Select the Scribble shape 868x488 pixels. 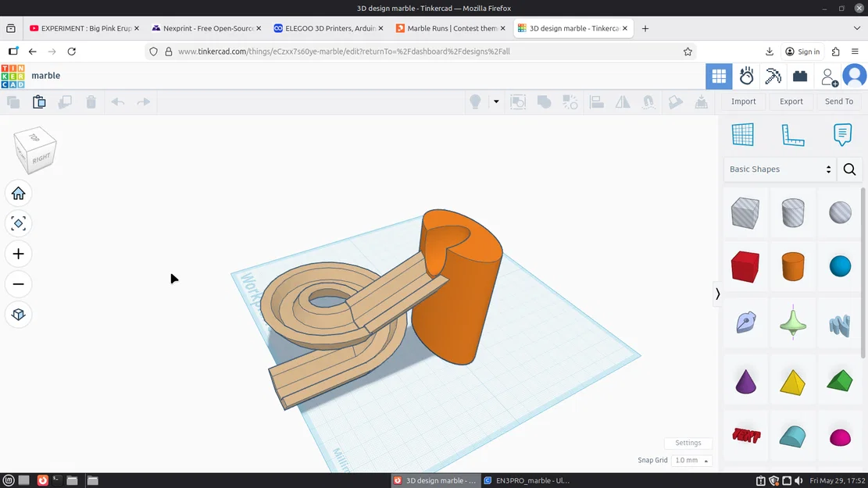(x=745, y=322)
